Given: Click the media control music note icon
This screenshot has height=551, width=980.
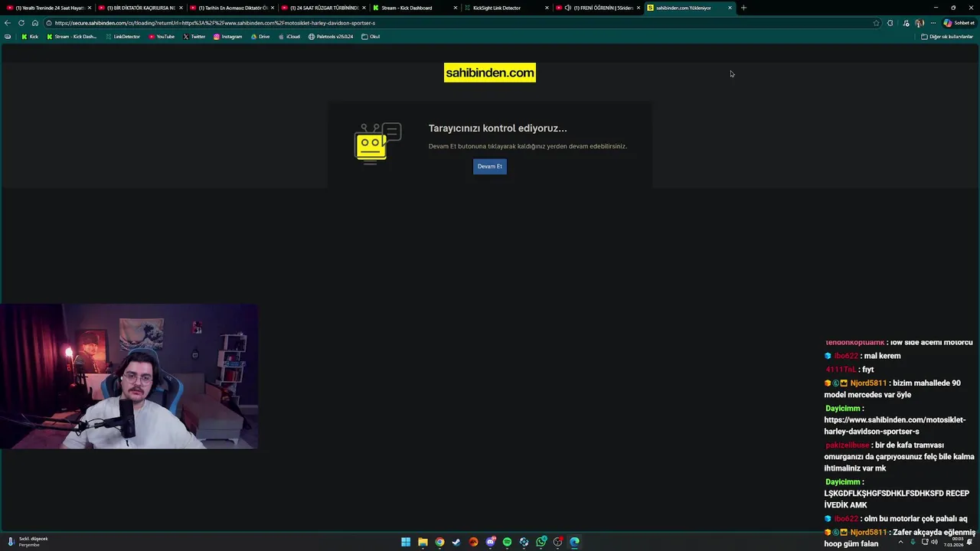Looking at the screenshot, I should click(906, 23).
